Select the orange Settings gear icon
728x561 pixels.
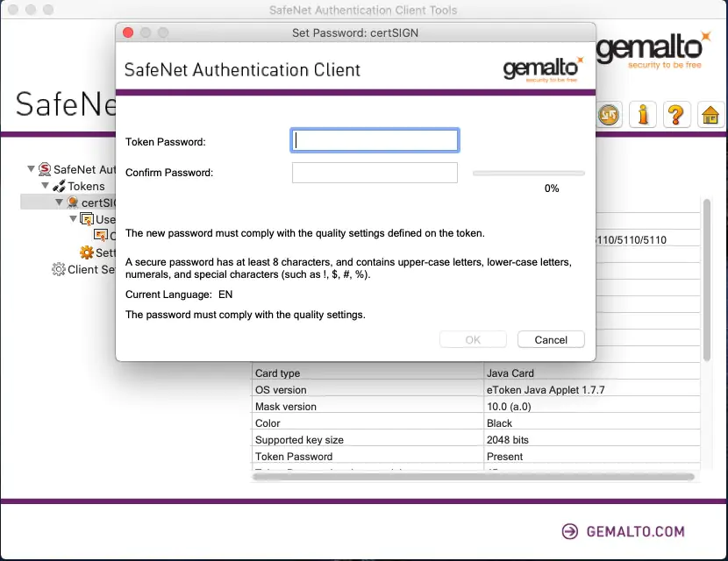click(x=86, y=252)
